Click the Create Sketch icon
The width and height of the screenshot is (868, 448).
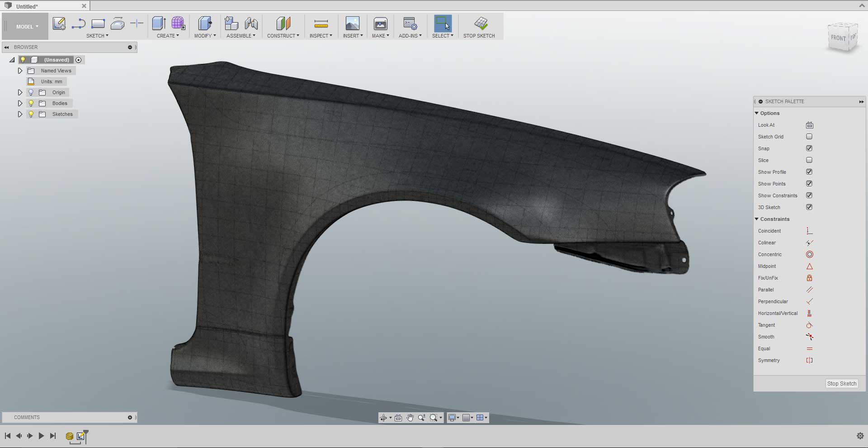[59, 24]
